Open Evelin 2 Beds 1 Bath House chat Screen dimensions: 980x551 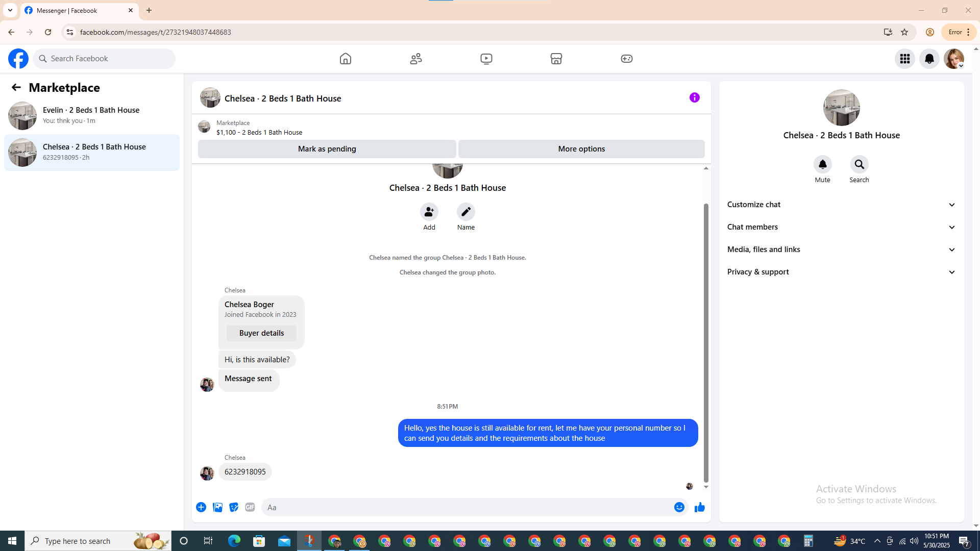tap(92, 115)
